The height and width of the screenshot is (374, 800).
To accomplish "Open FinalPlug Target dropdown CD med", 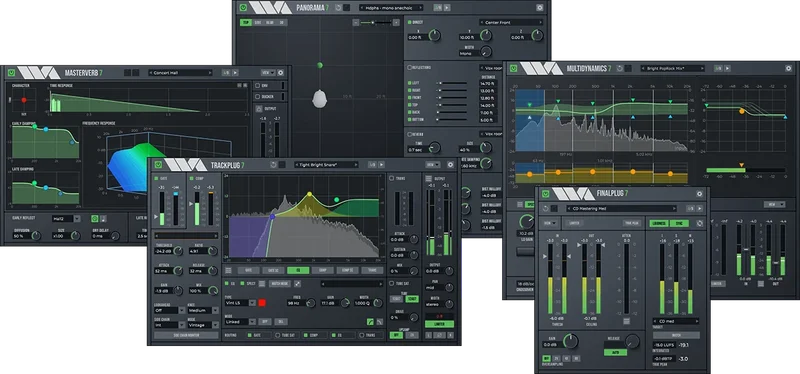I will point(676,321).
